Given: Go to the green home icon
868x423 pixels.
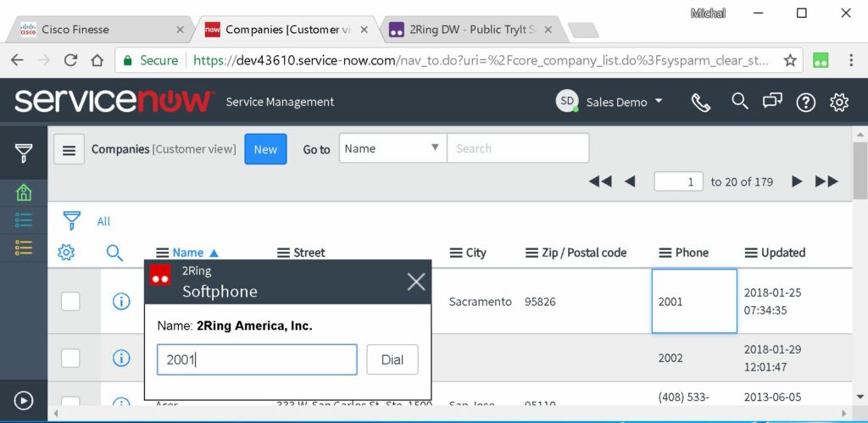Looking at the screenshot, I should [x=23, y=192].
